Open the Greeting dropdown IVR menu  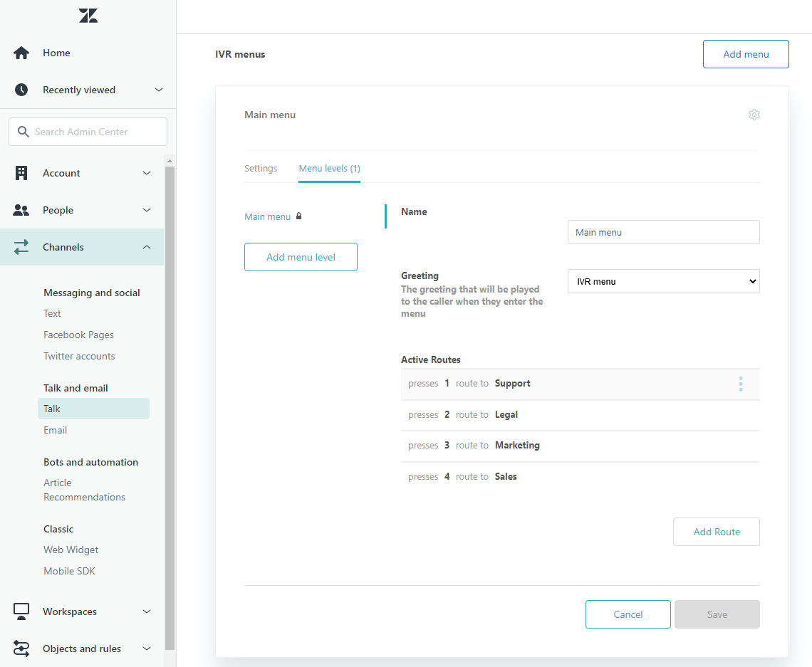click(x=663, y=281)
